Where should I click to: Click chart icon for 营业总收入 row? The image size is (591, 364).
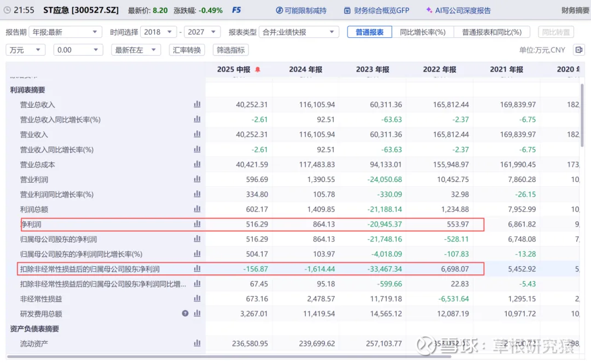coord(197,104)
